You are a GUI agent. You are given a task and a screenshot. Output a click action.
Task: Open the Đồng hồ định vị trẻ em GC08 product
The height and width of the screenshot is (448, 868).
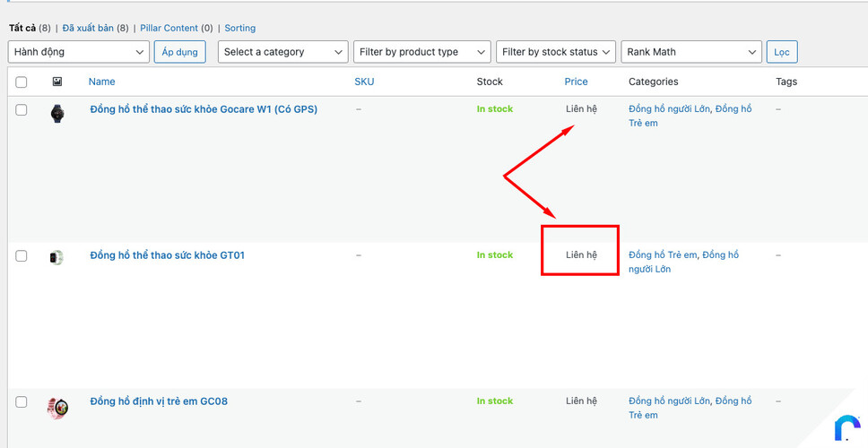pos(159,401)
